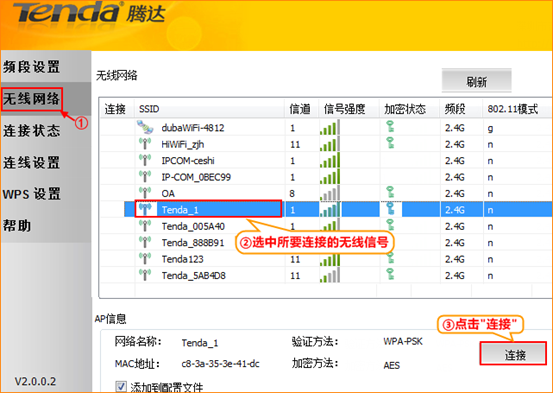The height and width of the screenshot is (393, 553).
Task: Sort by the 信道 column header
Action: point(301,109)
